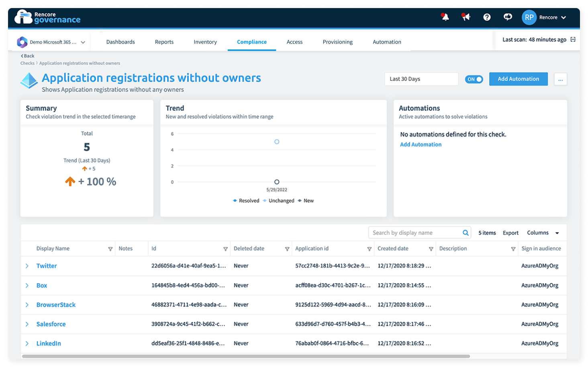Image resolution: width=588 pixels, height=368 pixels.
Task: Click the Back link
Action: [27, 56]
